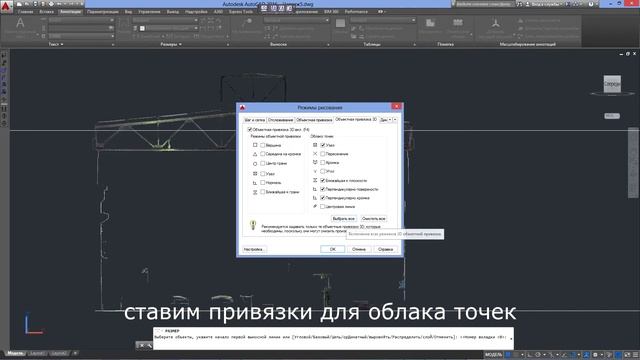The width and height of the screenshot is (640, 360).
Task: Click the help question mark icon
Action: (x=591, y=4)
